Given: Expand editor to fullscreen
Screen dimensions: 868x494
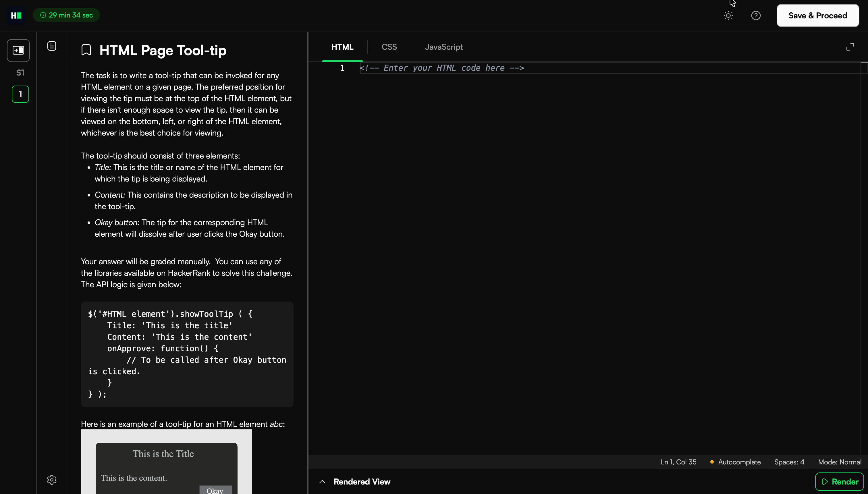Looking at the screenshot, I should 850,47.
